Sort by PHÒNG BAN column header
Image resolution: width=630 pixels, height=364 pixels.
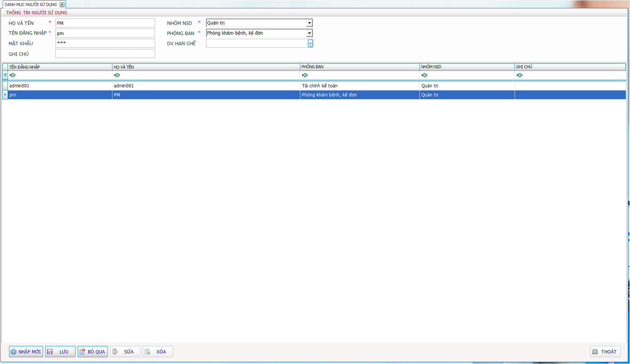click(360, 67)
